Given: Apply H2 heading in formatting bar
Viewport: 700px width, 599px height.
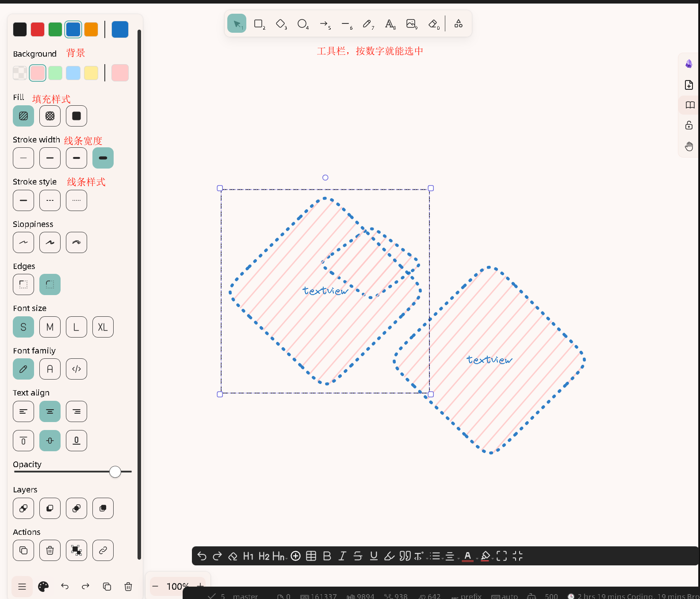Looking at the screenshot, I should pyautogui.click(x=264, y=556).
